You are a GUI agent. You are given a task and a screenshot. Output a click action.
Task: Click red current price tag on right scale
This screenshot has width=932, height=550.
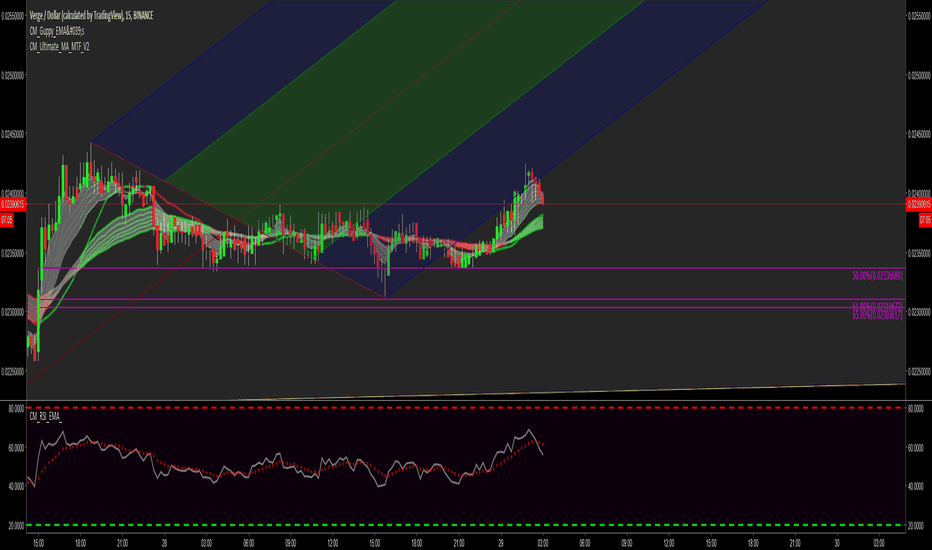919,205
